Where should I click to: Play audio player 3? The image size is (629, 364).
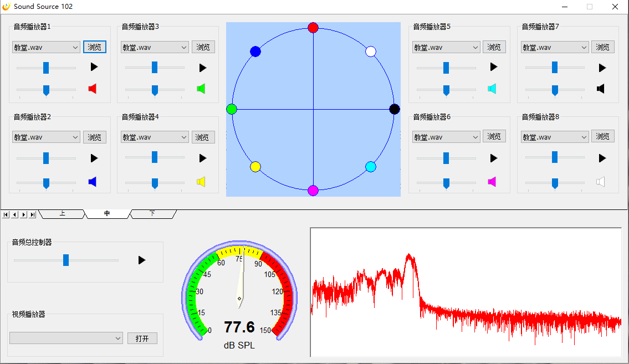pyautogui.click(x=203, y=68)
